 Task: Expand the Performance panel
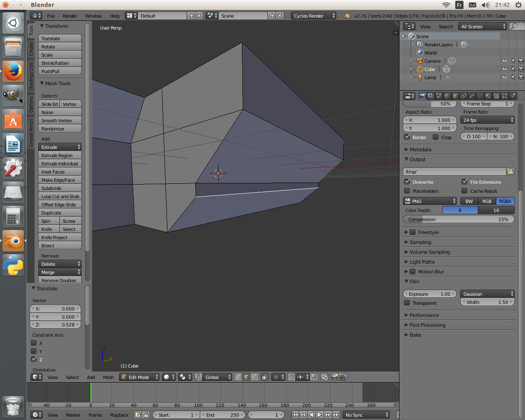[x=424, y=315]
